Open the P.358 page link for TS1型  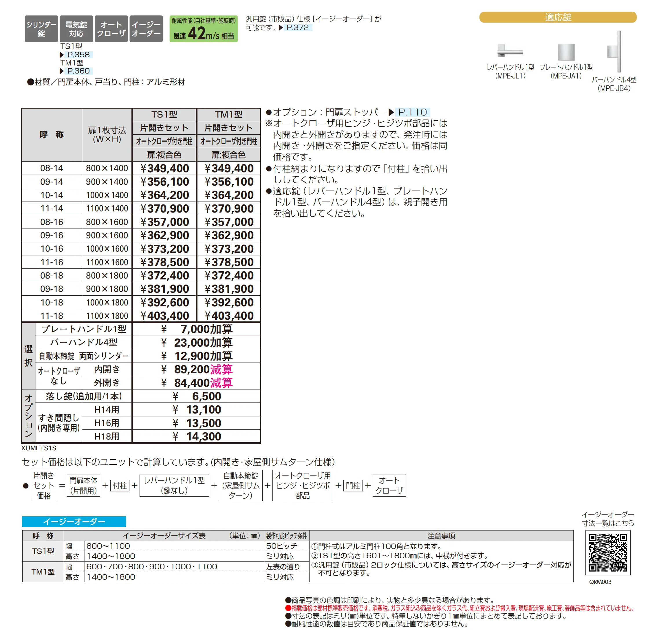coord(78,55)
